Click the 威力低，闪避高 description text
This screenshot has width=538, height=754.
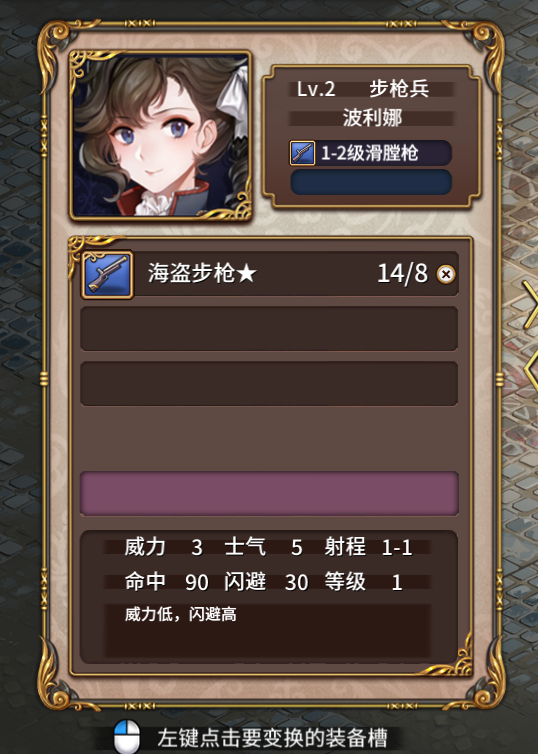pos(180,614)
